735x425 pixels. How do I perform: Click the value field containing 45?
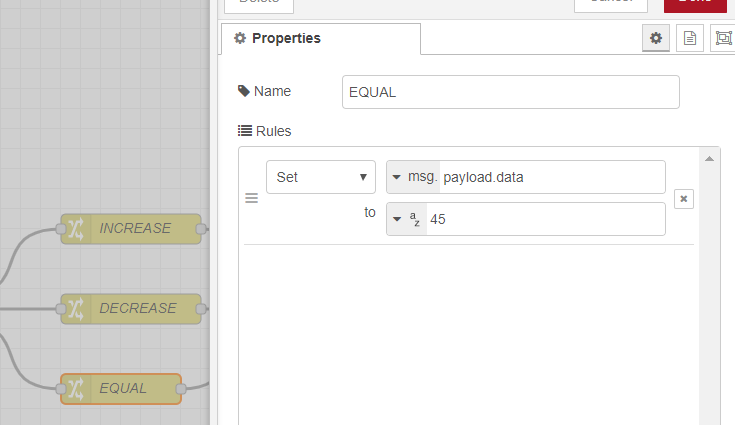click(x=545, y=219)
